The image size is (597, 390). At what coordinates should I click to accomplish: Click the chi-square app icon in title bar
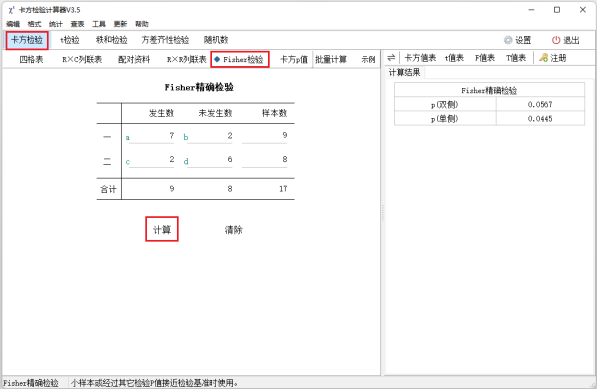(x=11, y=10)
